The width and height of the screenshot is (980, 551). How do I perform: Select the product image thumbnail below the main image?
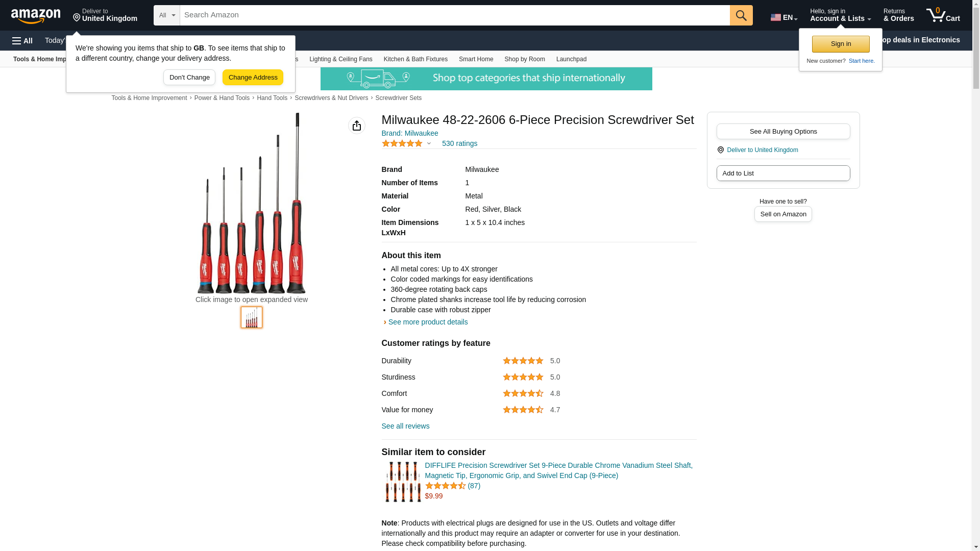[252, 317]
